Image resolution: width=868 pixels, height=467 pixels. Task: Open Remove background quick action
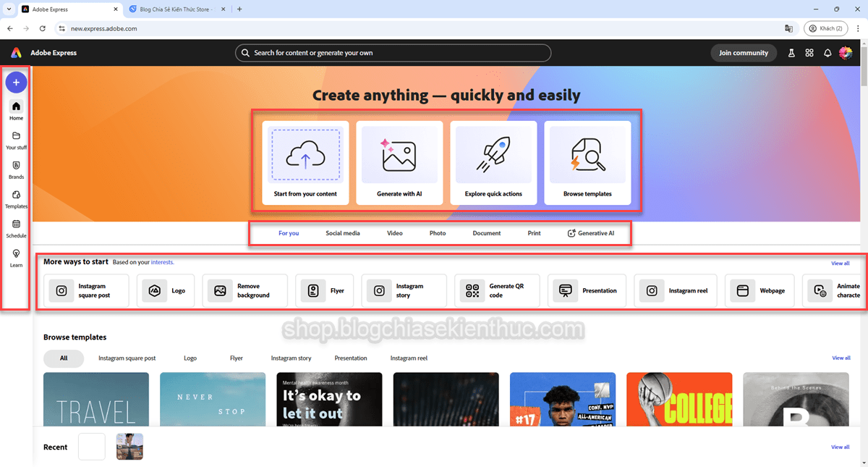pos(244,290)
